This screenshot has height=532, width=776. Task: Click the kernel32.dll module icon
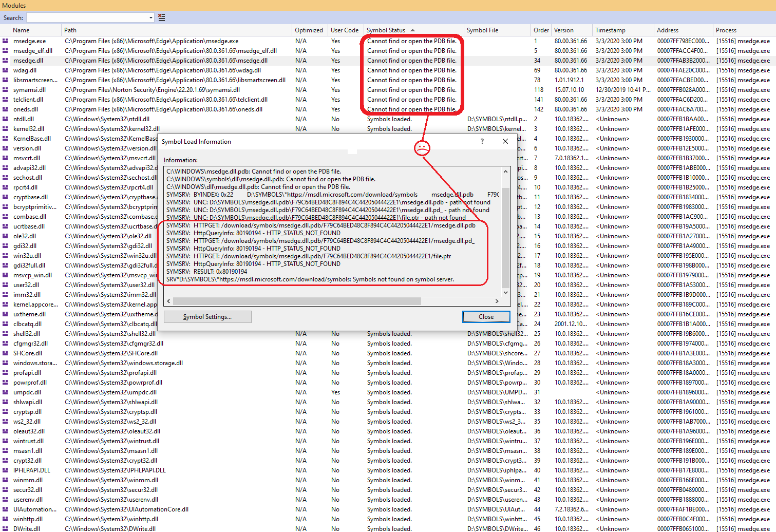pyautogui.click(x=5, y=128)
